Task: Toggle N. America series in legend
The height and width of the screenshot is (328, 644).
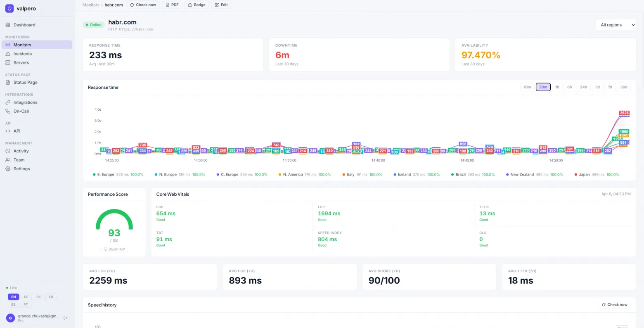Action: point(305,175)
